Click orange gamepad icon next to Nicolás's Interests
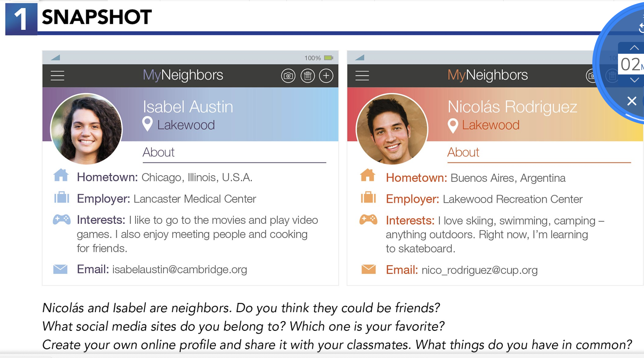644x358 pixels. (368, 219)
